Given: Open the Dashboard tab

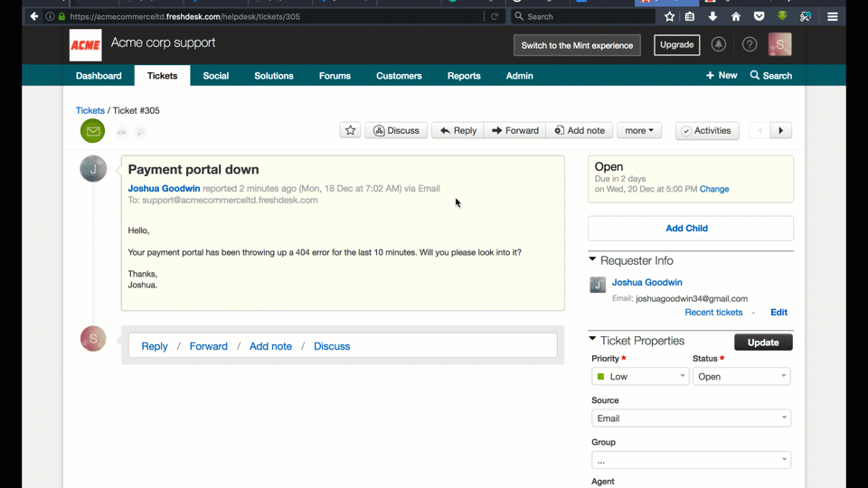Looking at the screenshot, I should point(99,76).
